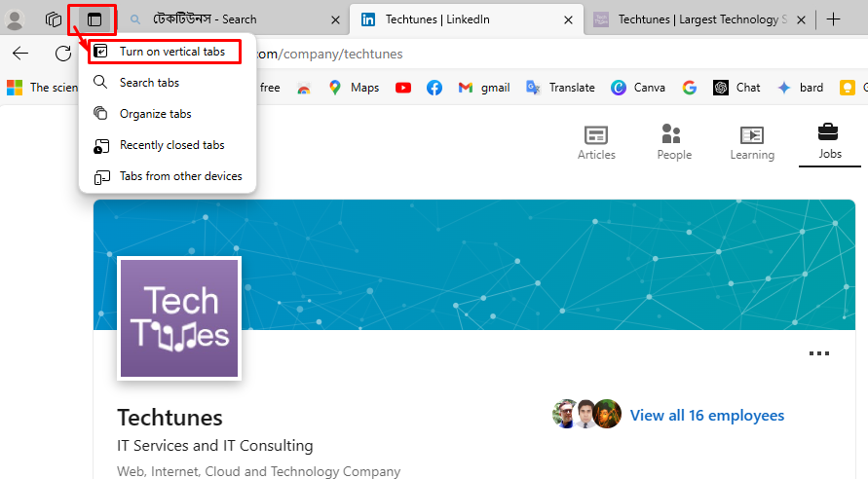
Task: Open LinkedIn Jobs section
Action: [x=829, y=143]
